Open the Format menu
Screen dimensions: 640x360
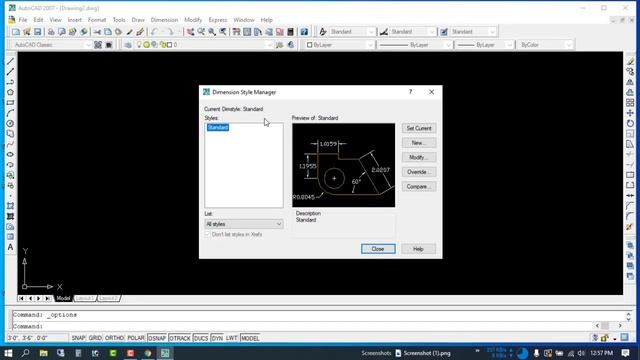click(x=97, y=20)
